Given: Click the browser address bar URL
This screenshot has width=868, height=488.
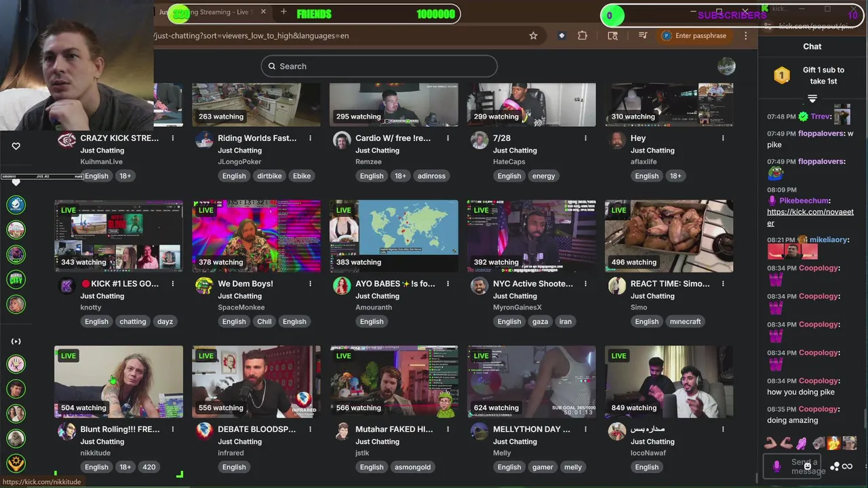Looking at the screenshot, I should pyautogui.click(x=252, y=36).
